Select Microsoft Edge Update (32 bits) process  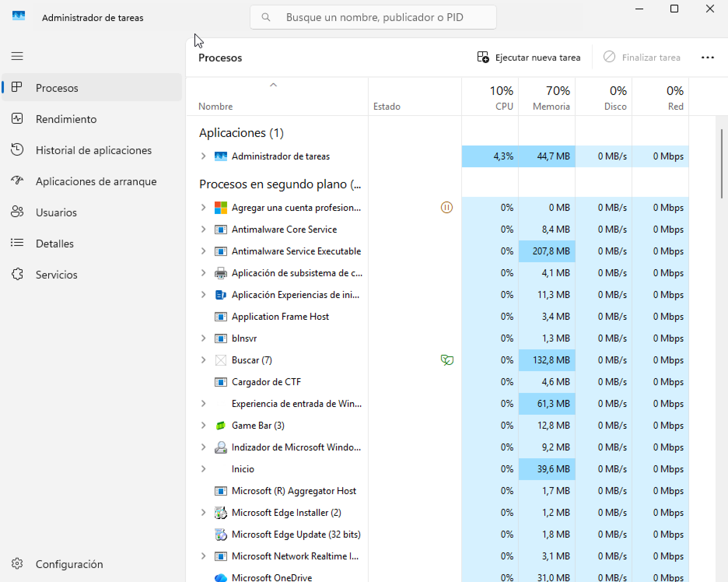pos(437,534)
